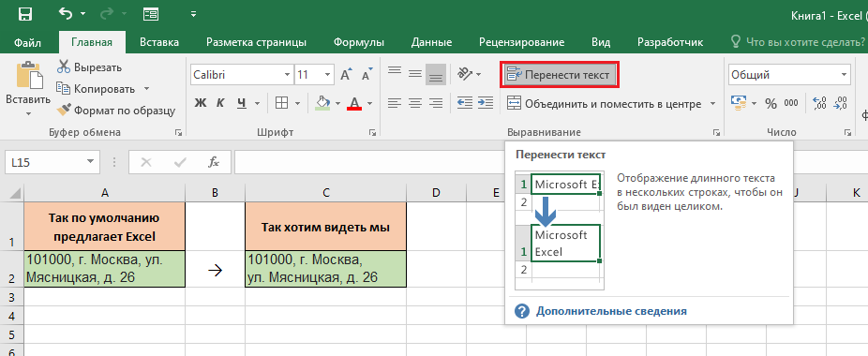This screenshot has width=868, height=356.
Task: Activate Формат по образцу format painter
Action: click(117, 111)
